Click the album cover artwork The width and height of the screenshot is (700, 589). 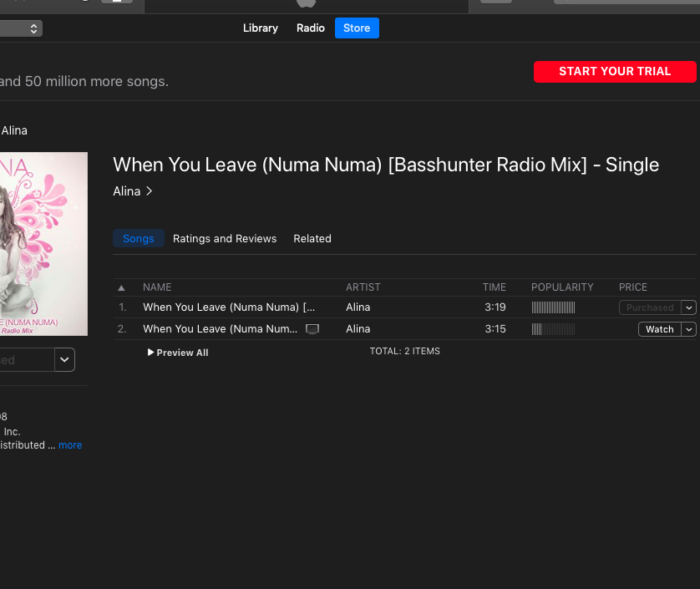click(x=43, y=244)
